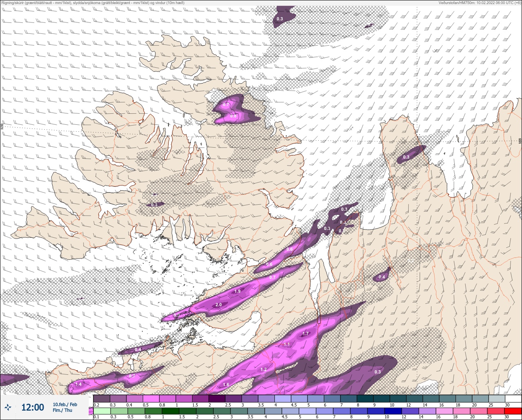
Task: Click the light pink bottom-row swatch between 16 and 18
Action: [445, 411]
